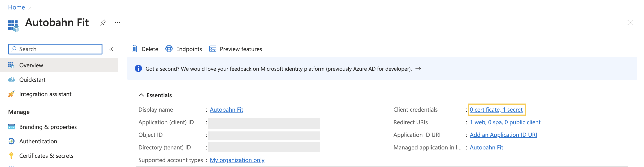This screenshot has height=167, width=644.
Task: Pin the Autobahn Fit page
Action: tap(103, 23)
